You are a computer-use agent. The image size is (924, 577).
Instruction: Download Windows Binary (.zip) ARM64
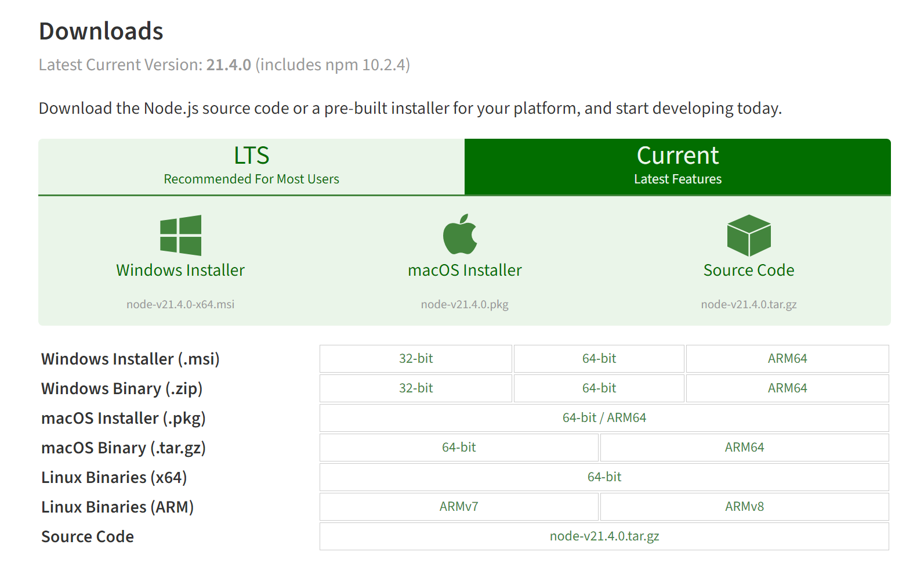coord(788,388)
